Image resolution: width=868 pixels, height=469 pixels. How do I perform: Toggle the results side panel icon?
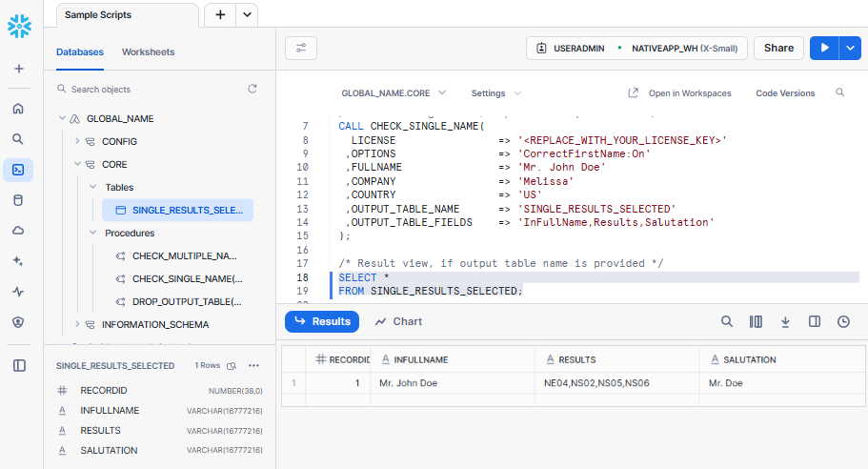pos(815,321)
